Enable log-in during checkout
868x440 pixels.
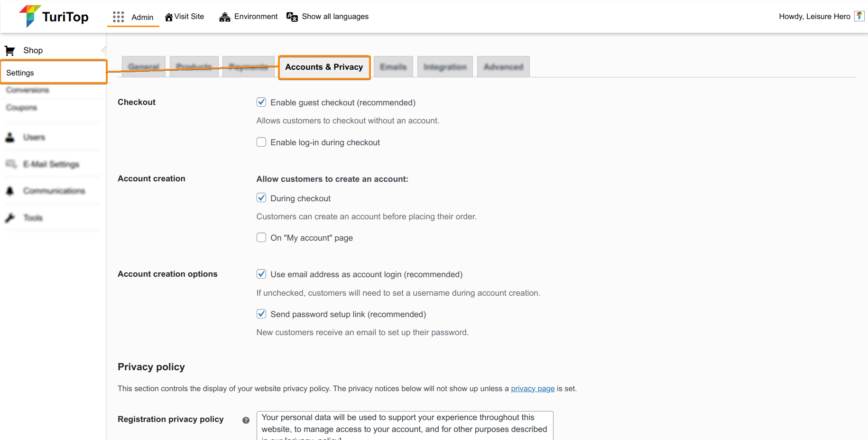(261, 142)
